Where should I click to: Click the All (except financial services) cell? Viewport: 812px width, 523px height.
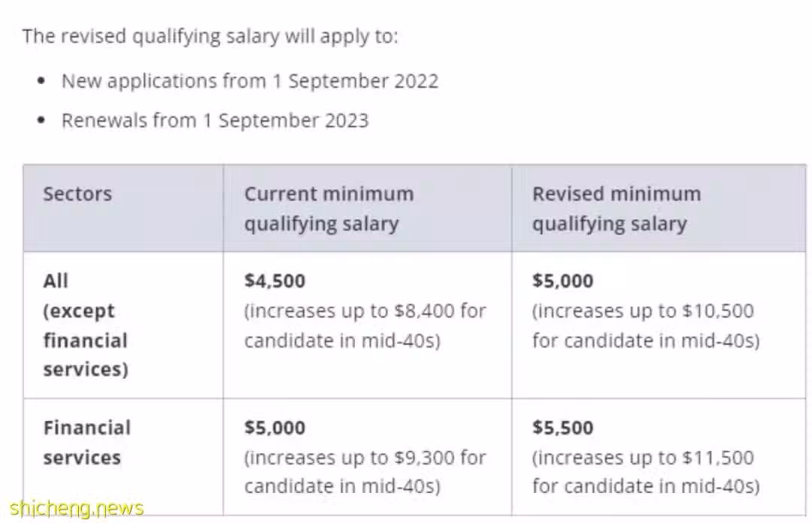click(x=86, y=325)
